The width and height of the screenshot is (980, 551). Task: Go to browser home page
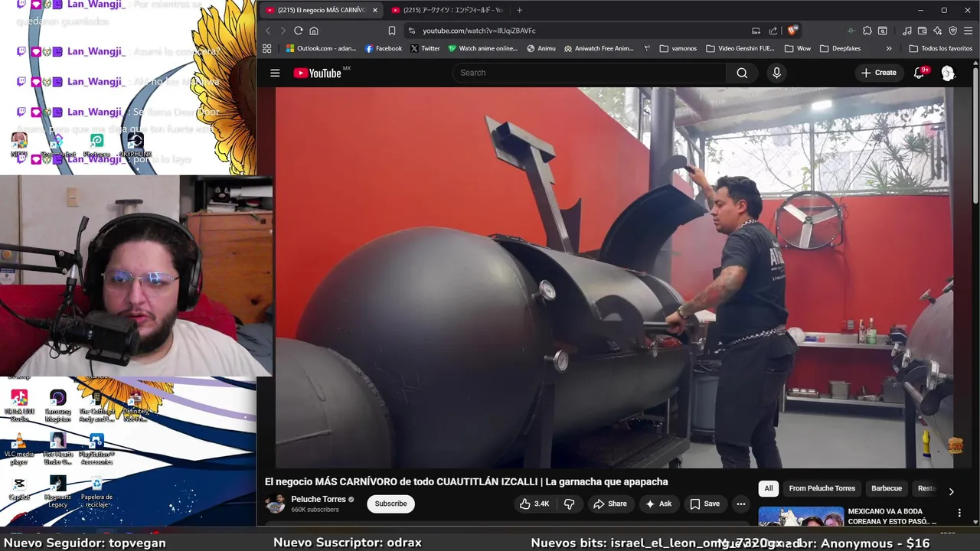point(314,31)
